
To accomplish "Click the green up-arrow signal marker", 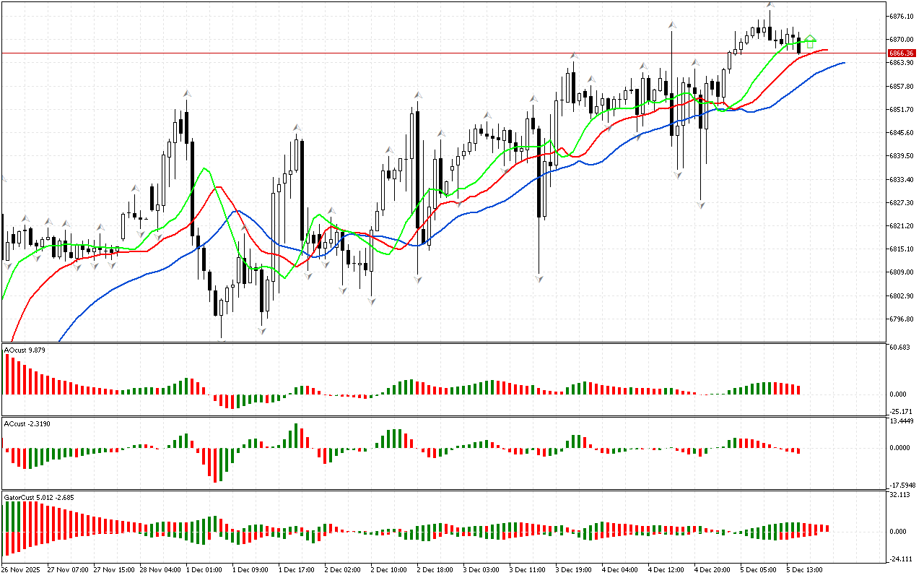I will click(x=811, y=41).
